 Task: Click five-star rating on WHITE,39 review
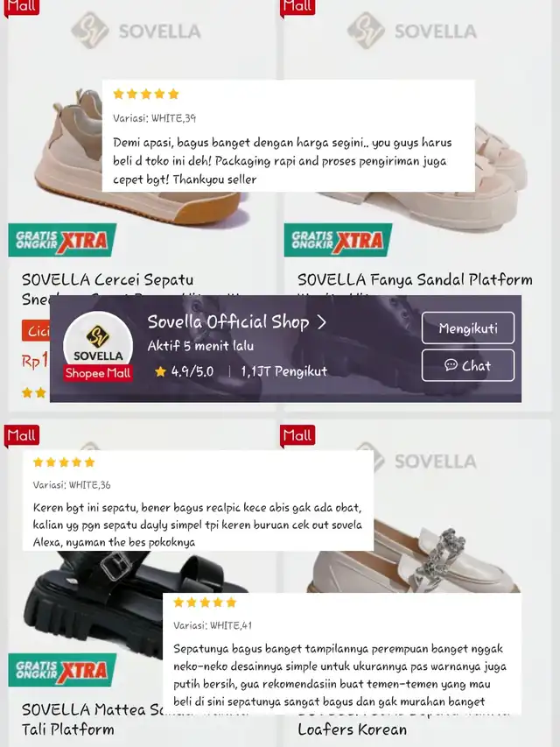click(146, 94)
